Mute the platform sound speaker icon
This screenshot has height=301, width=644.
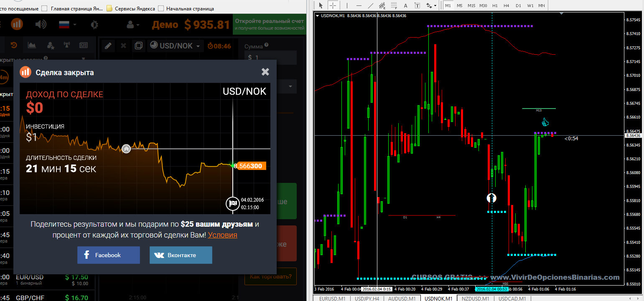click(x=41, y=24)
